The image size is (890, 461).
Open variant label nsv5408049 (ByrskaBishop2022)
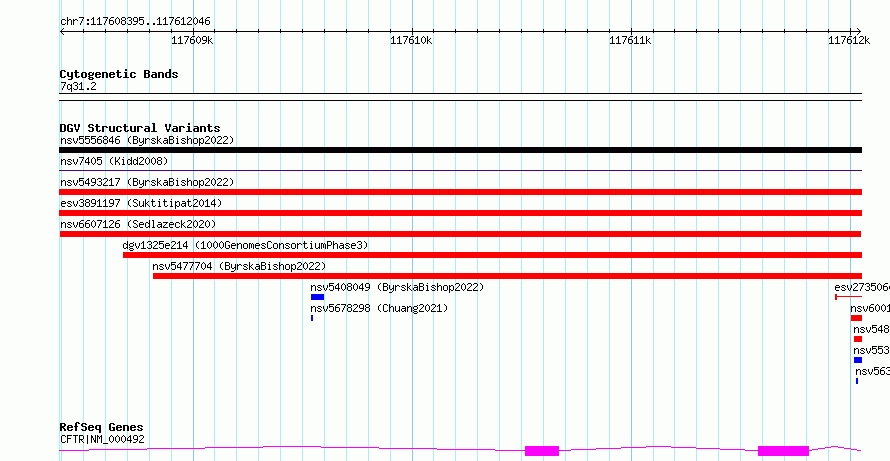pyautogui.click(x=397, y=287)
